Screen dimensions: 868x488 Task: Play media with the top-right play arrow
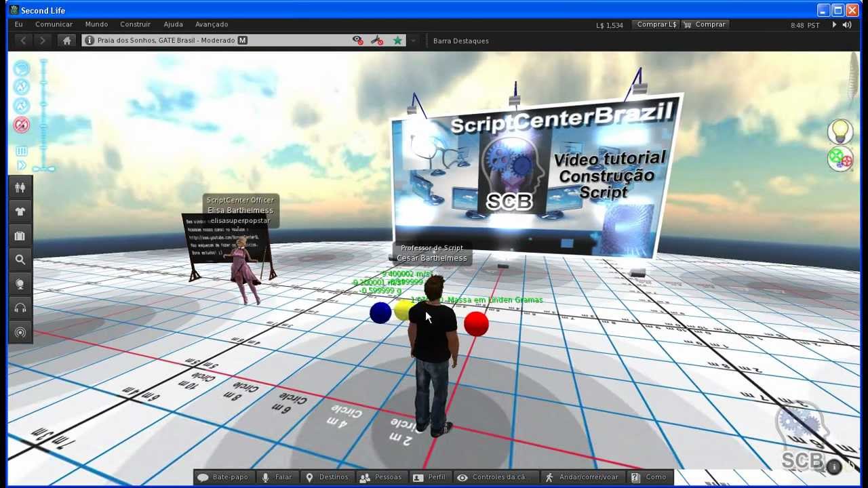834,25
